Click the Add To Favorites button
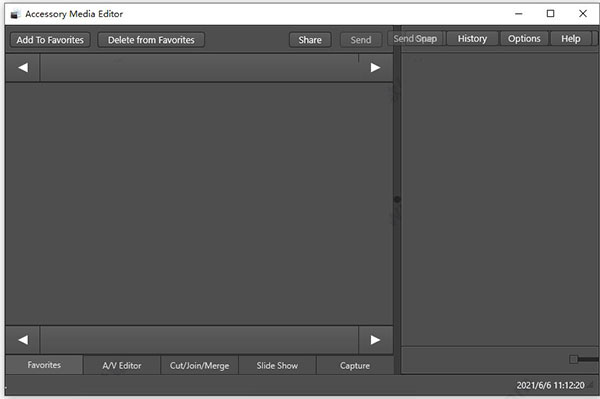 pos(50,40)
